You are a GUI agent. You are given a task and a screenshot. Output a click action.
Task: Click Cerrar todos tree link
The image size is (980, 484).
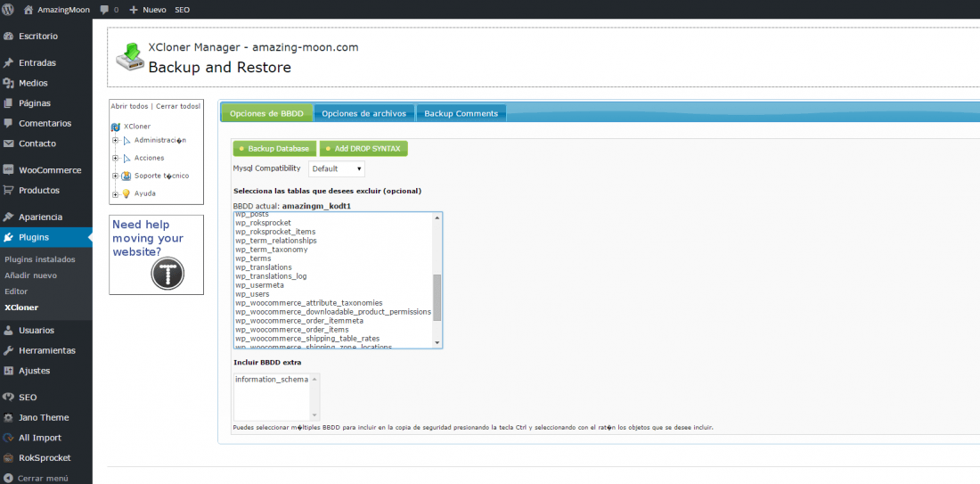pos(178,106)
